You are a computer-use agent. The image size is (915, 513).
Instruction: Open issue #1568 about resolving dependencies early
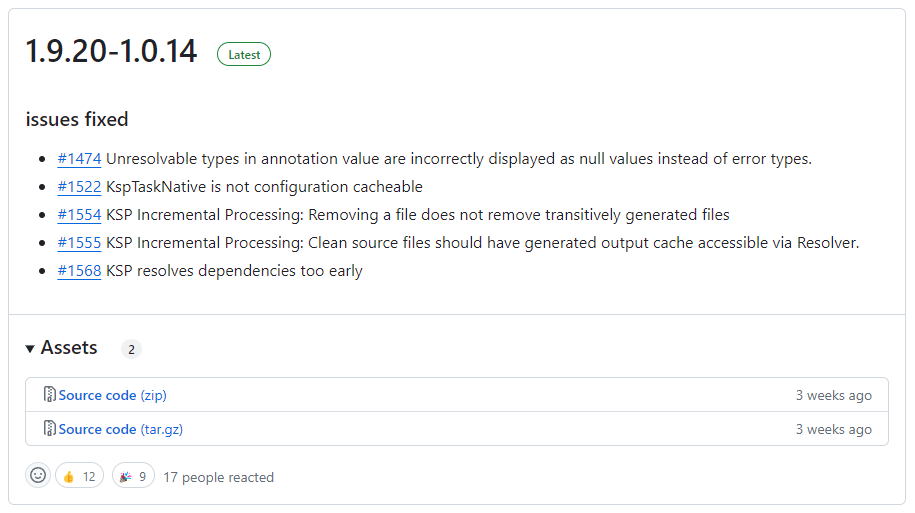pos(79,271)
